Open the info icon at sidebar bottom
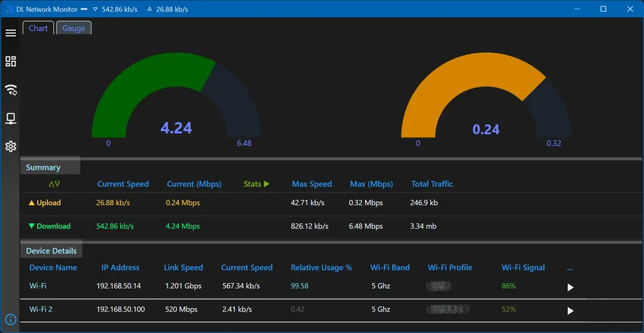644x333 pixels. click(x=11, y=319)
